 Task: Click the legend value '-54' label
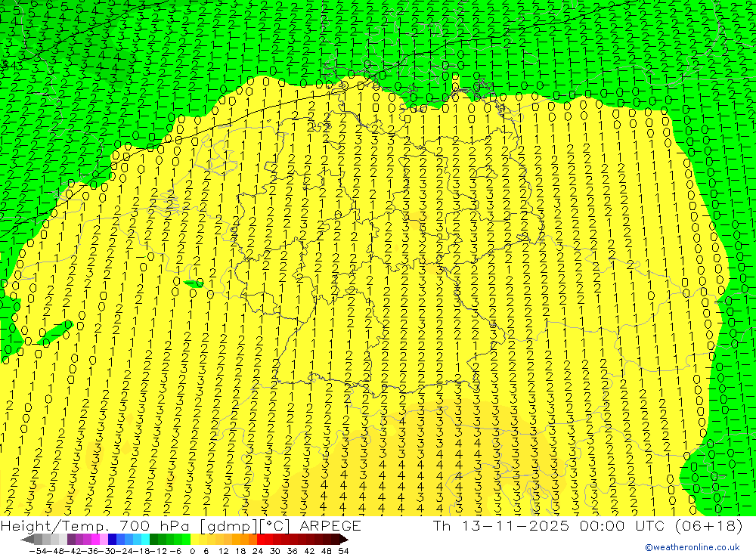[x=38, y=551]
